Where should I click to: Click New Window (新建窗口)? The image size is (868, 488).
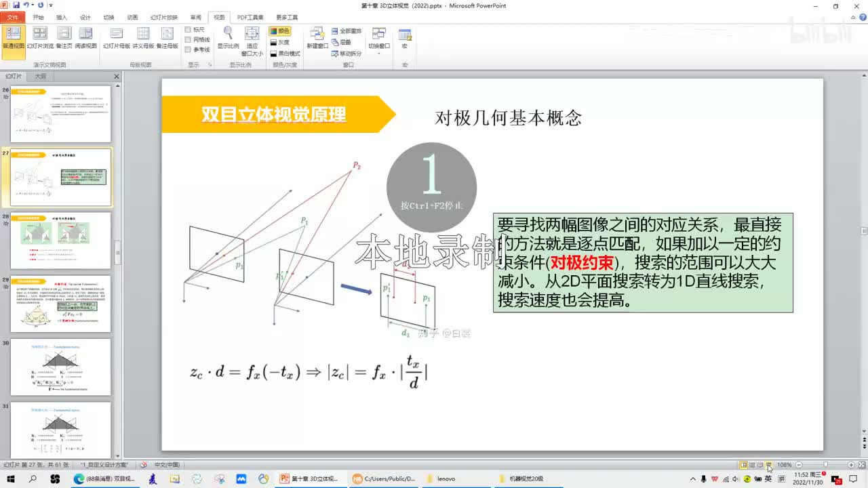point(317,38)
